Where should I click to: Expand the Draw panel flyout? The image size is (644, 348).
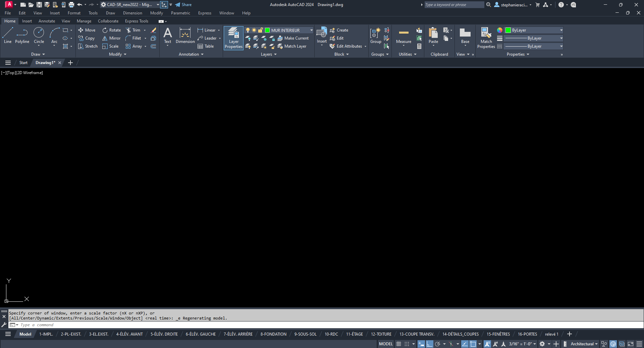[38, 54]
